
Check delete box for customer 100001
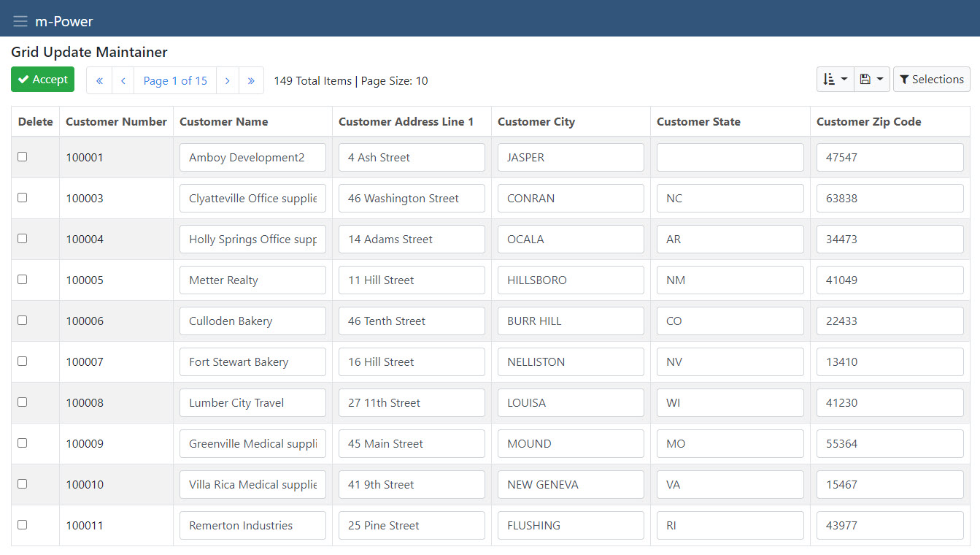coord(23,157)
